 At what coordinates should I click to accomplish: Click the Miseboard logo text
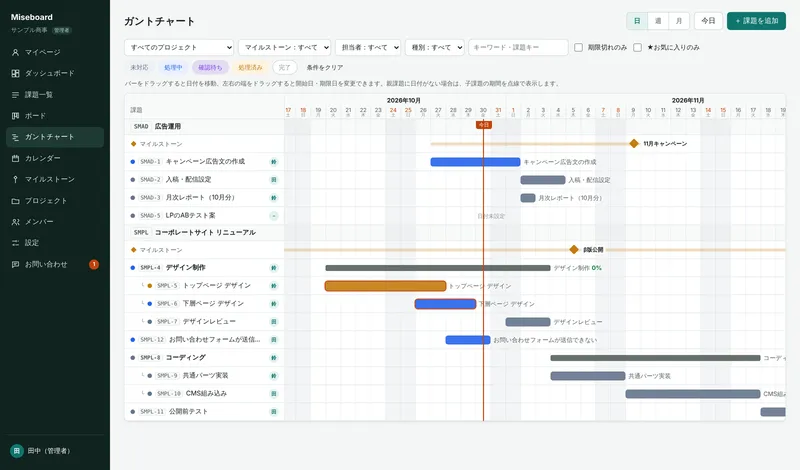pos(32,17)
